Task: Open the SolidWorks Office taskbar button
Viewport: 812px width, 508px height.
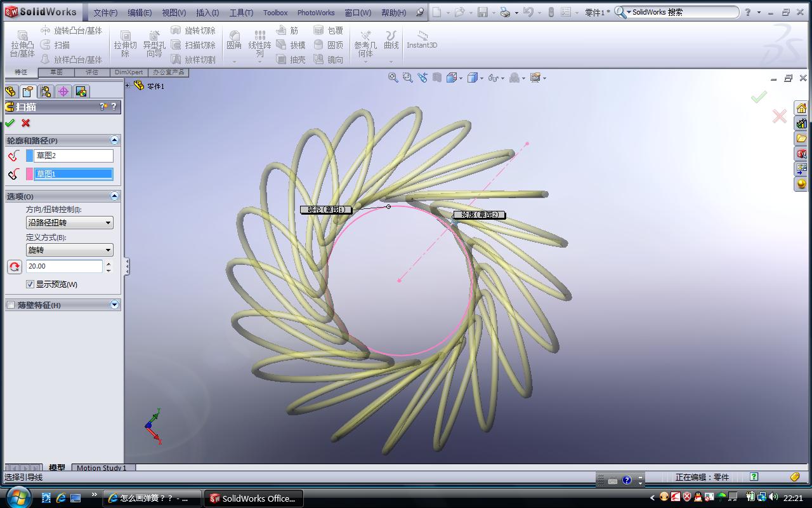Action: [x=253, y=498]
